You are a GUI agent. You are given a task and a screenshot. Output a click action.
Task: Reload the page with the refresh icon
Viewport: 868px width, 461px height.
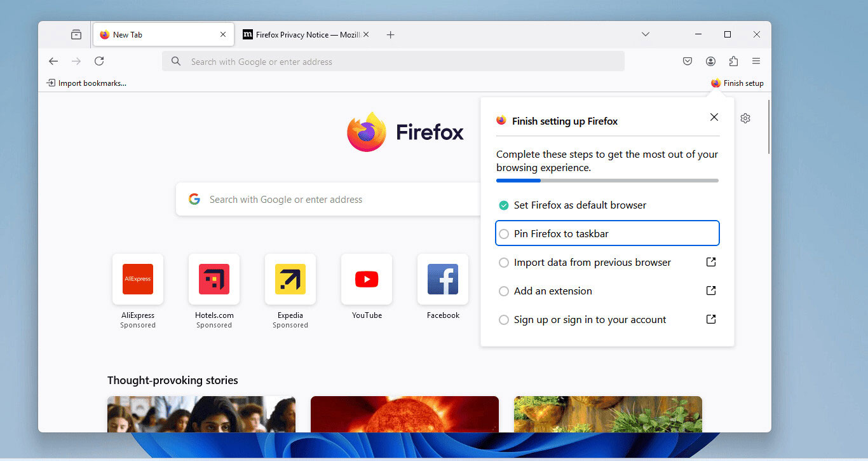coord(99,61)
